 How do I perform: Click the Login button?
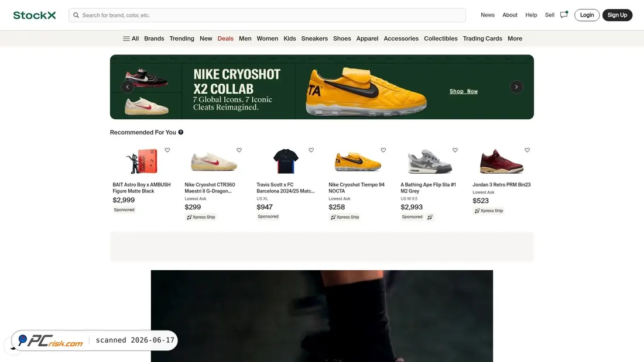587,15
